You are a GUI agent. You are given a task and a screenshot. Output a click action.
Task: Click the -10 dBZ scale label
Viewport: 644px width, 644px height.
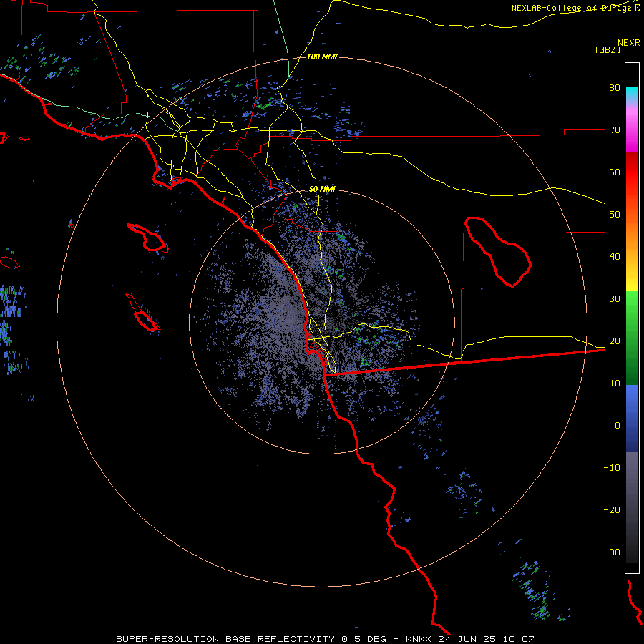coord(612,468)
